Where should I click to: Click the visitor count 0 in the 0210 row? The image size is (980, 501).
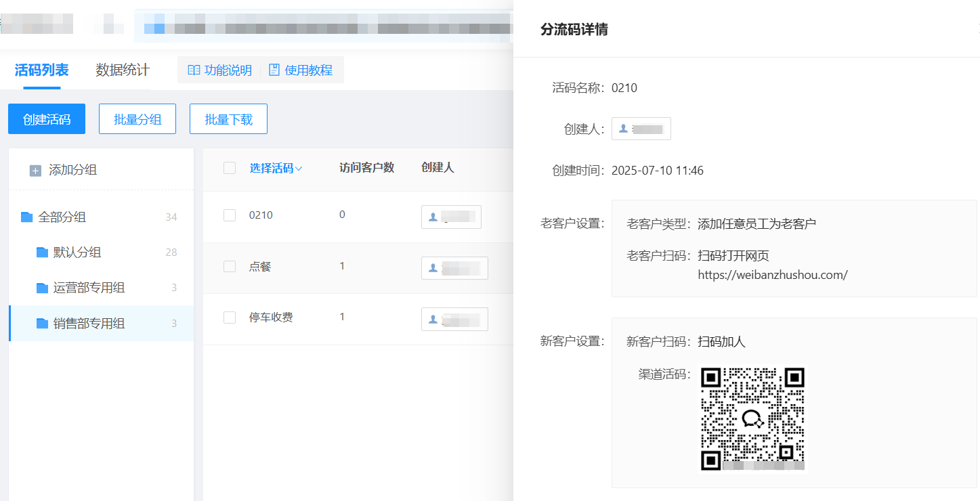(342, 215)
